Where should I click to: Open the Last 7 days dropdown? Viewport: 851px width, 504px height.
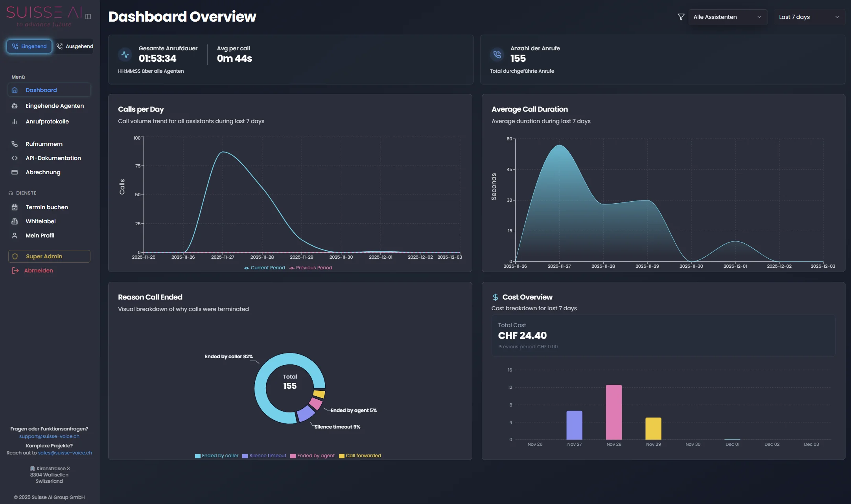pyautogui.click(x=809, y=17)
